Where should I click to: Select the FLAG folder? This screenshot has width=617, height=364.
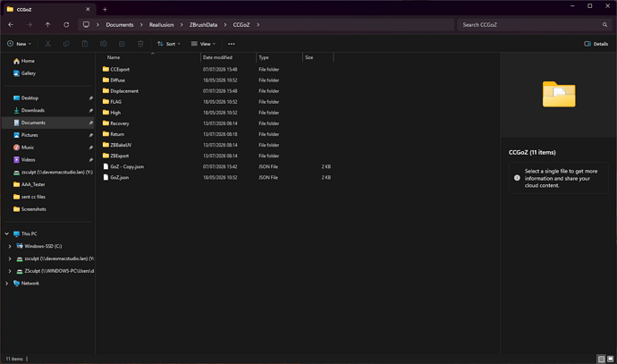(115, 102)
